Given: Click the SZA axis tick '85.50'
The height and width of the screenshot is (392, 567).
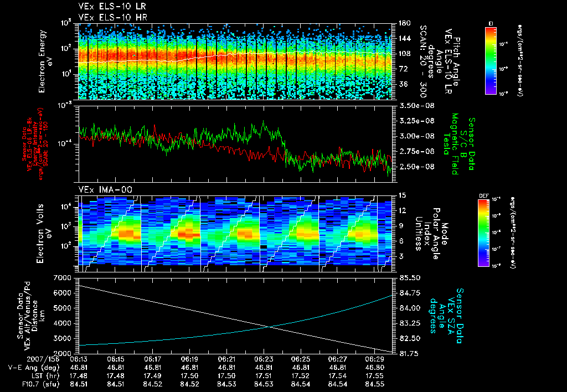Looking at the screenshot, I should 410,278.
